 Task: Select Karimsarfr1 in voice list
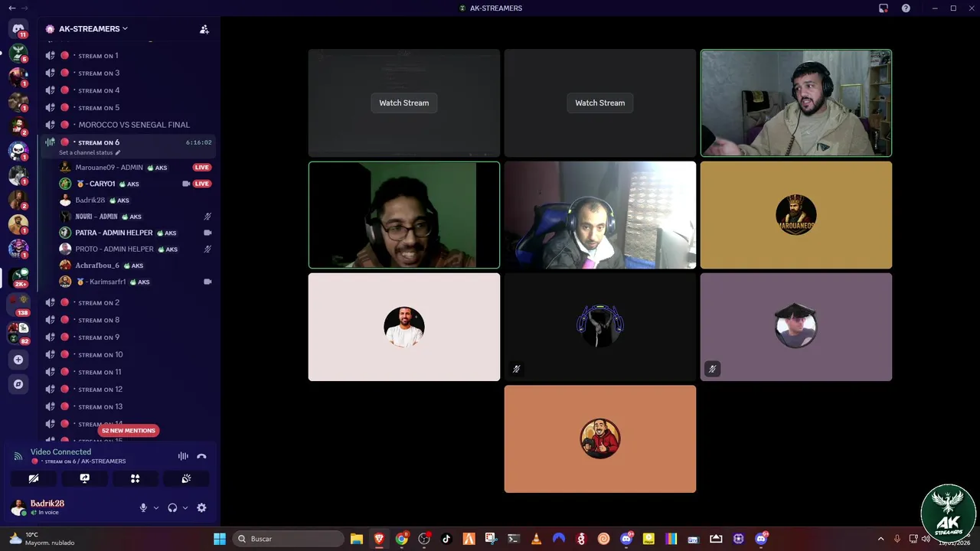(x=135, y=282)
